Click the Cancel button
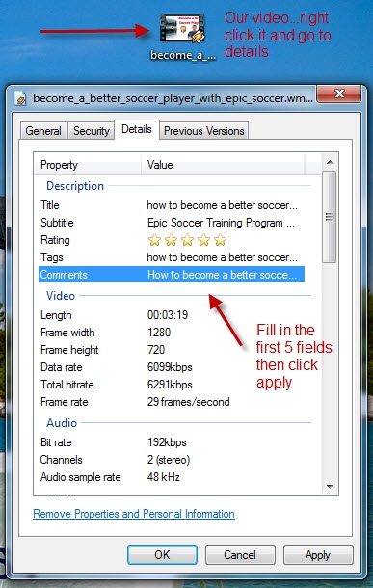 (240, 554)
